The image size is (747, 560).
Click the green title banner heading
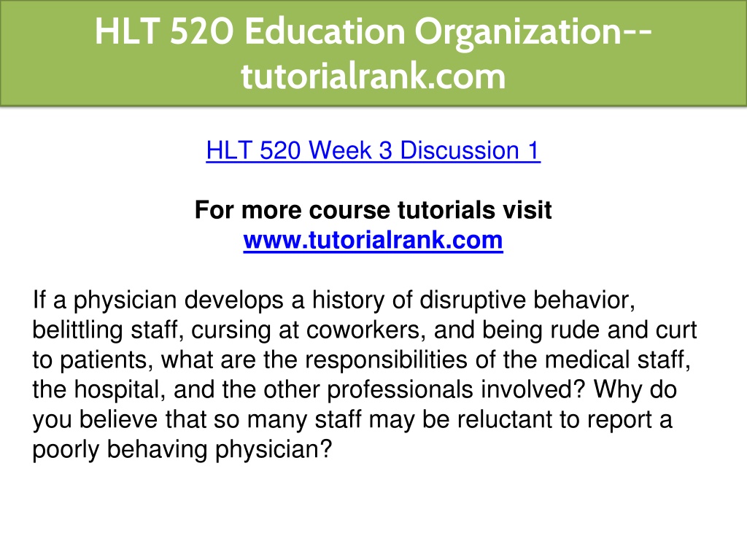[x=373, y=52]
